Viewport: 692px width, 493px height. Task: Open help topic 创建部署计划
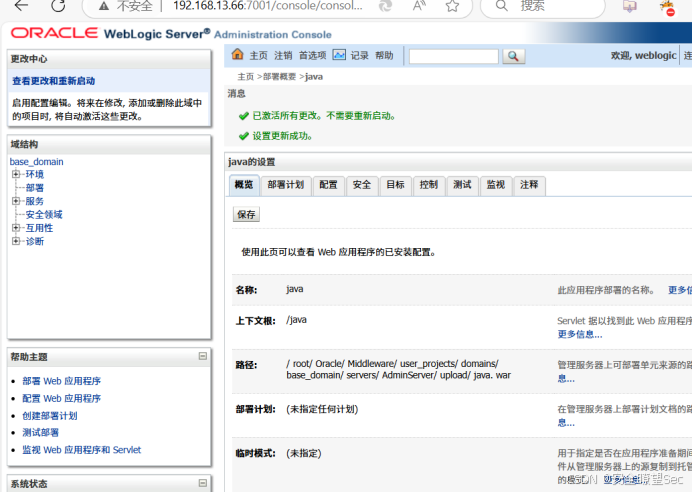(x=50, y=416)
